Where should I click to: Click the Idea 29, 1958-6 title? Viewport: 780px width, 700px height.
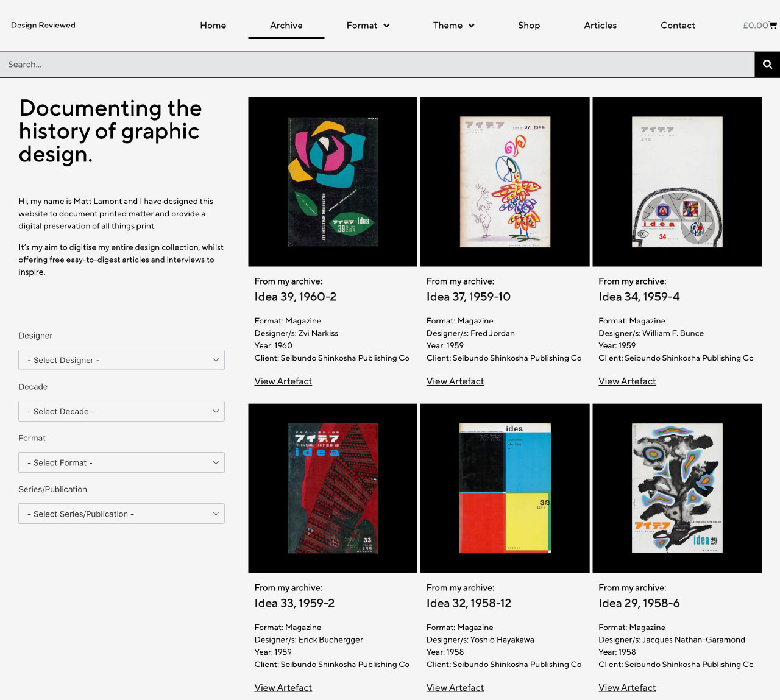pos(639,603)
